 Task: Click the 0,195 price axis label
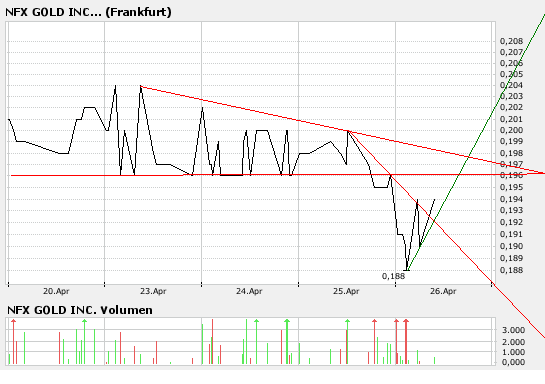pos(511,187)
